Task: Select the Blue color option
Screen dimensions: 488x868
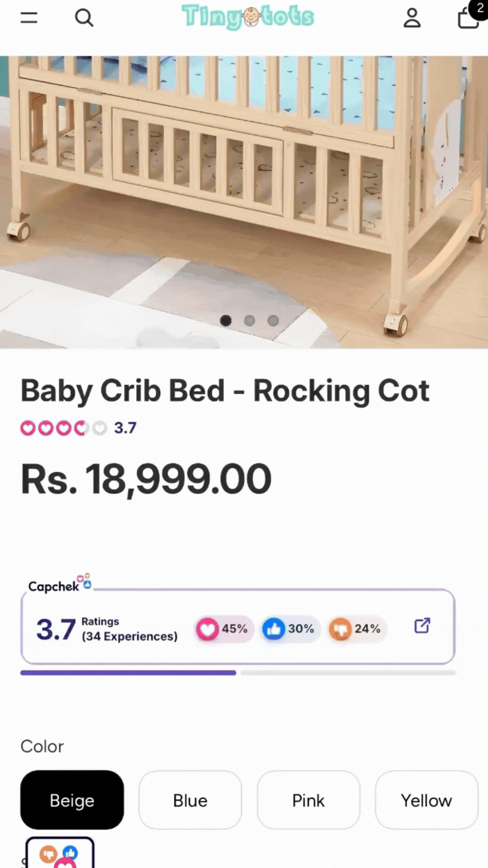Action: (x=190, y=800)
